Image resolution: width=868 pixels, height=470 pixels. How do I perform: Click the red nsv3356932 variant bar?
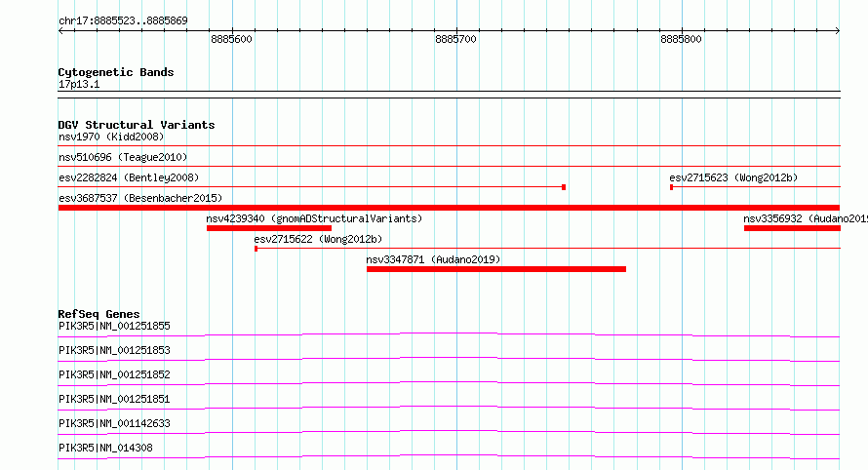792,228
